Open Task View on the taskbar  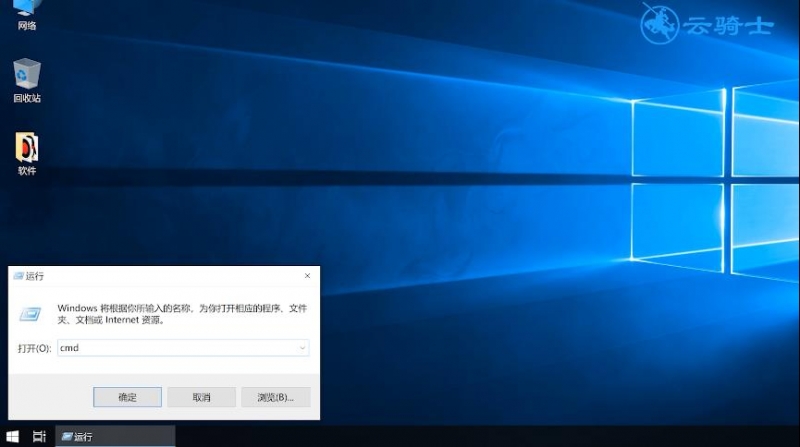(x=39, y=436)
